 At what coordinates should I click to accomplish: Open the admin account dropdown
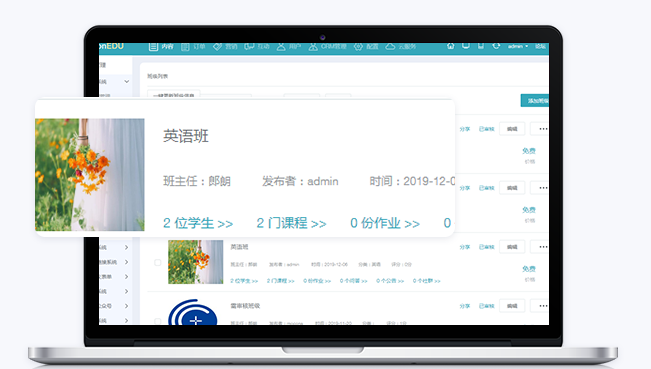[x=518, y=46]
